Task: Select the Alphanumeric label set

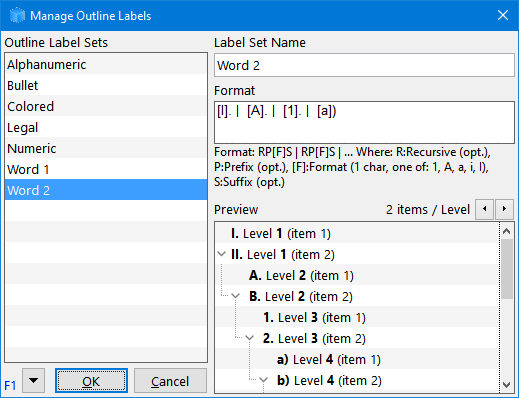Action: coord(106,64)
